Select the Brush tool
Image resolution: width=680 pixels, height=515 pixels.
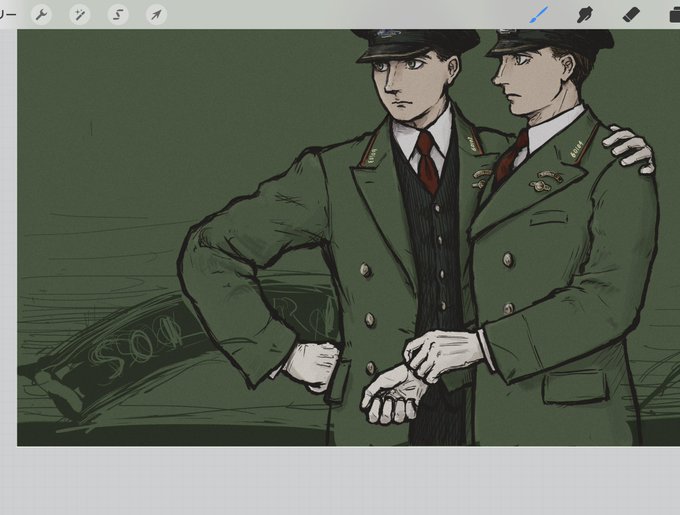point(539,15)
